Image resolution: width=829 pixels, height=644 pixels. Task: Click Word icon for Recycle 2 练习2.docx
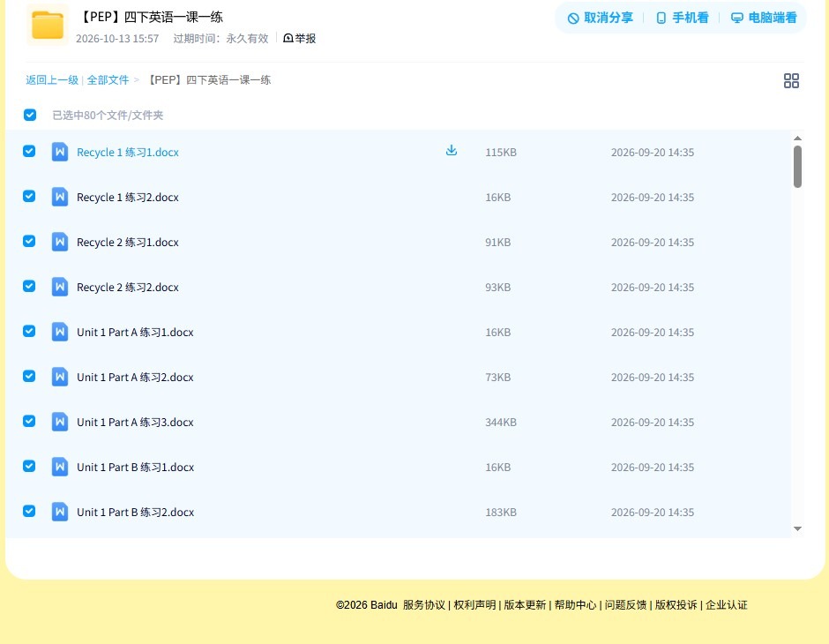coord(60,287)
